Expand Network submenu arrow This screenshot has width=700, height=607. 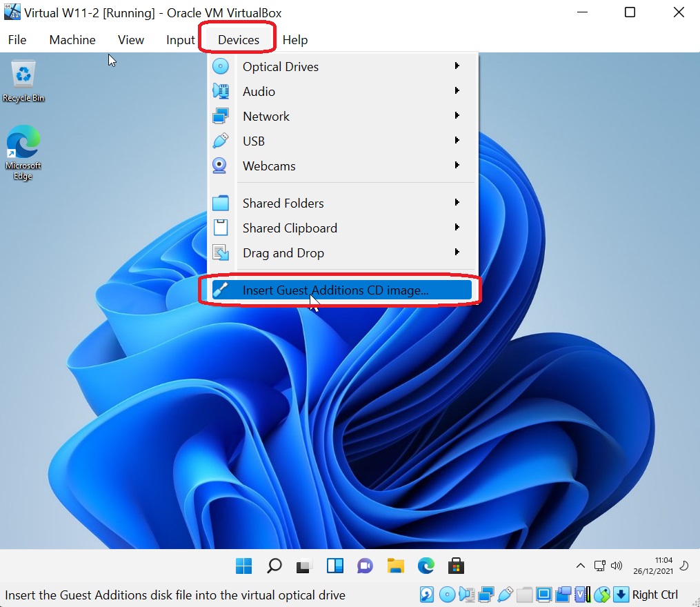pyautogui.click(x=457, y=115)
